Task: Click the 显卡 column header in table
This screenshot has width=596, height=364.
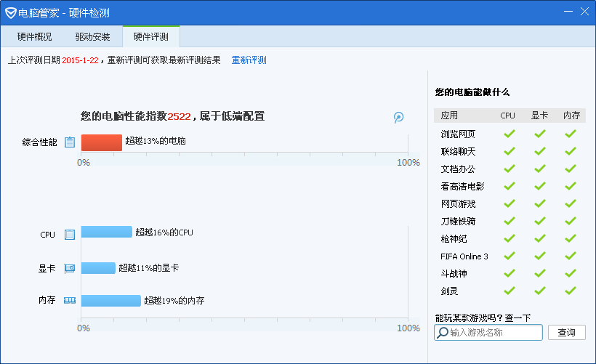Action: click(539, 116)
